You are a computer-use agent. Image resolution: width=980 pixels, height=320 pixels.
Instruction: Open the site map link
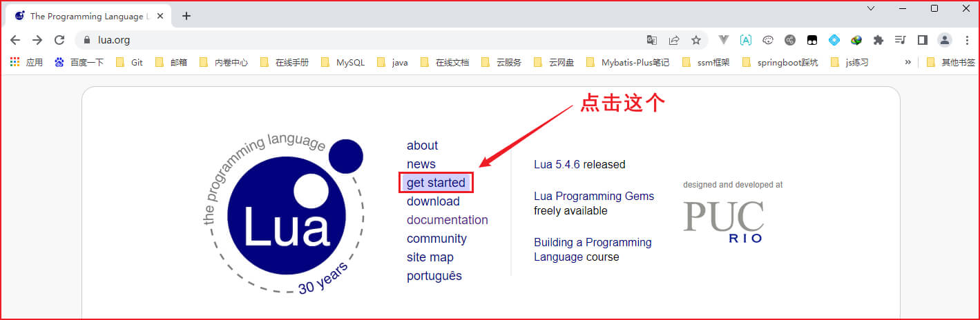[x=430, y=257]
